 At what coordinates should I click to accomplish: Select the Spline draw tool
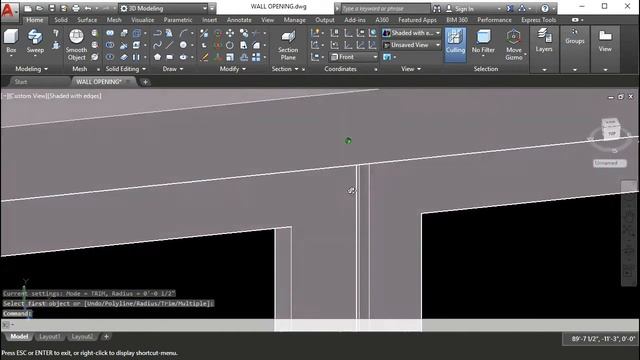coord(157,45)
